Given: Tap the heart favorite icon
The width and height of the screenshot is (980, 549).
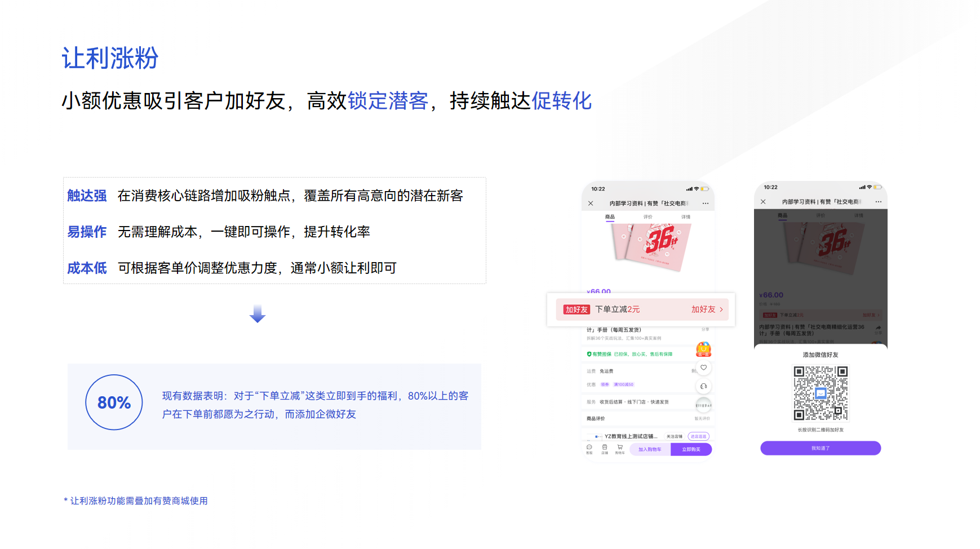Looking at the screenshot, I should tap(703, 368).
